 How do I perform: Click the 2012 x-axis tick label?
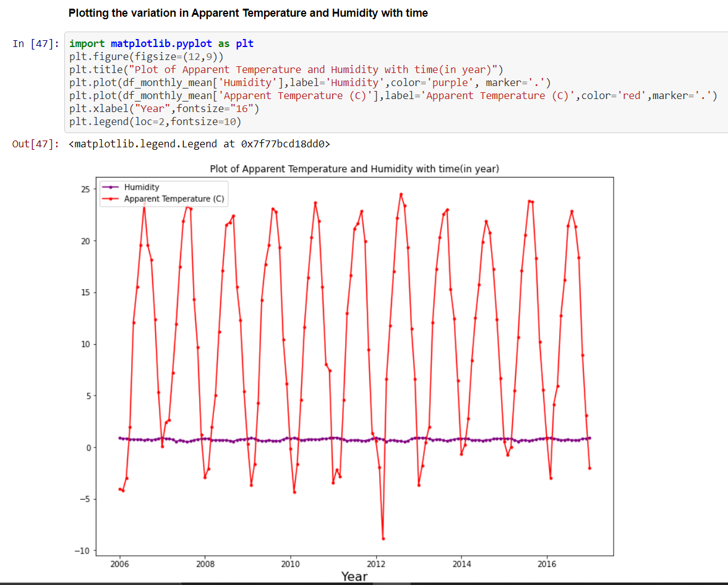tap(376, 564)
